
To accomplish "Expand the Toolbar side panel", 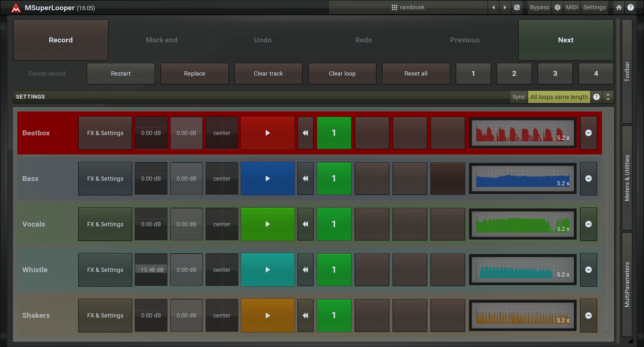I will (x=627, y=72).
